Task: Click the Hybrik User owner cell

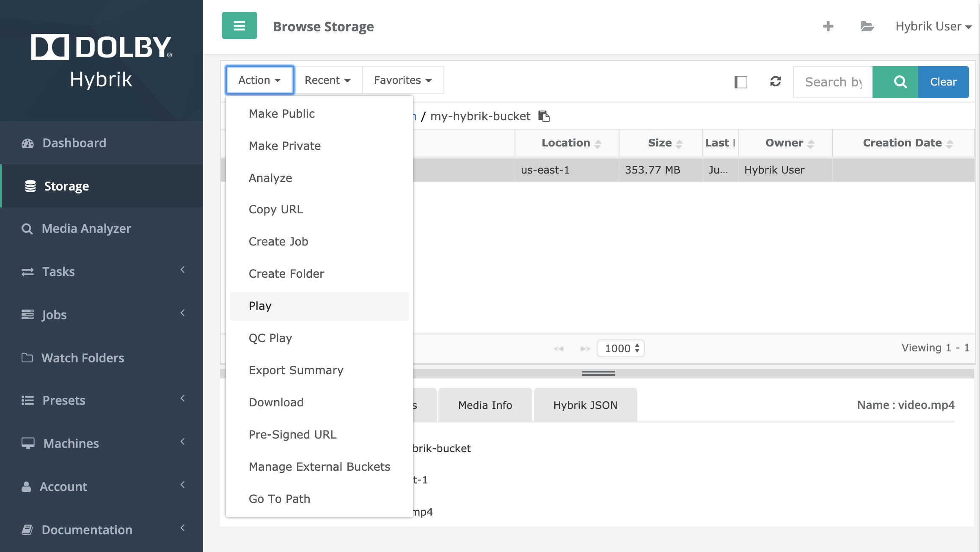Action: pos(785,170)
